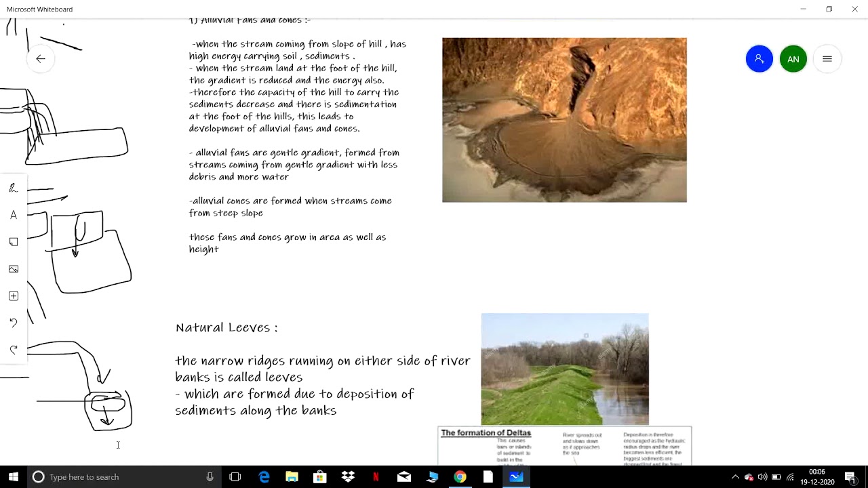This screenshot has height=488, width=868.
Task: Open volume control in system tray
Action: (763, 477)
